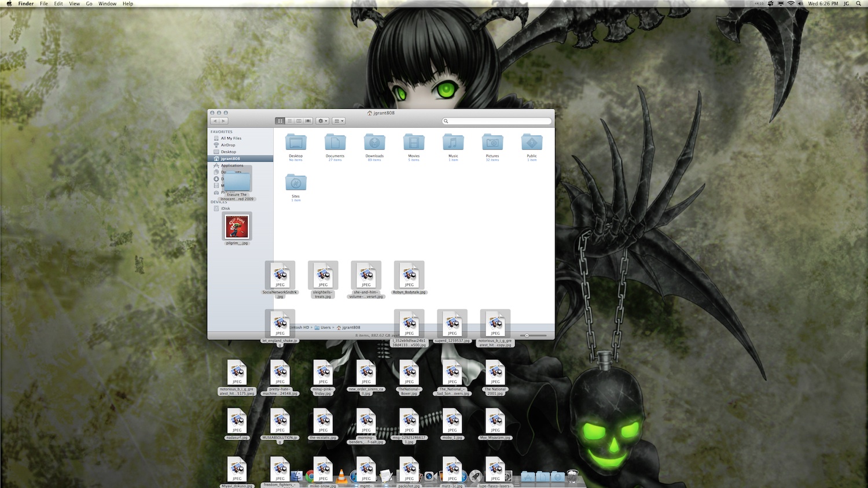Open the Window menu
868x488 pixels.
[x=107, y=3]
